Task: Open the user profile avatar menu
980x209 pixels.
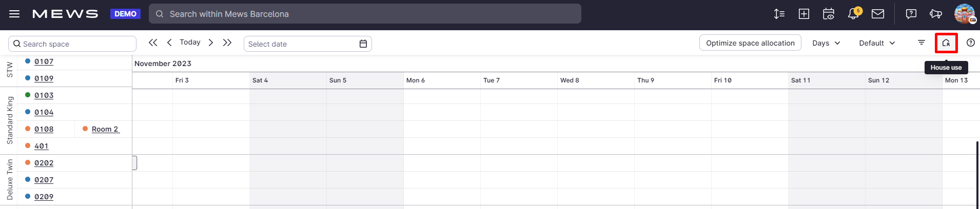Action: click(965, 14)
